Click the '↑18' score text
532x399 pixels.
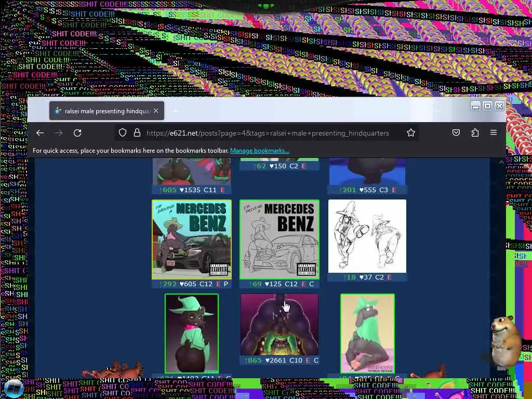click(350, 277)
